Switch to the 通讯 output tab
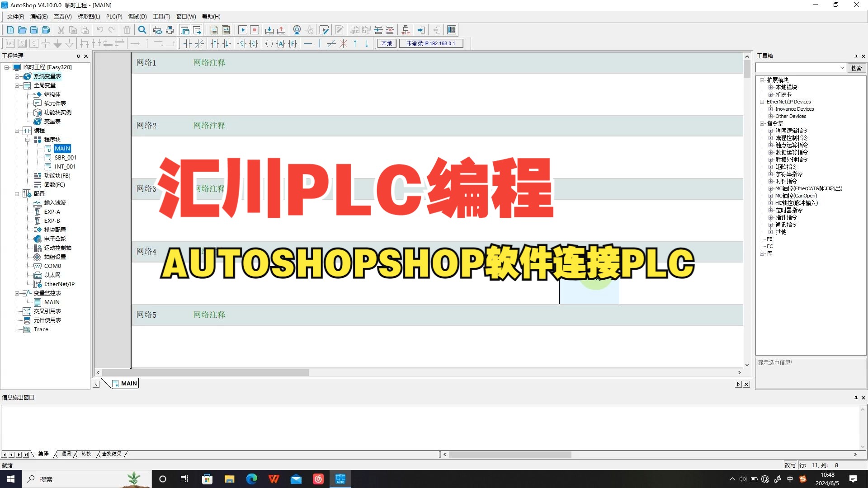 tap(66, 454)
